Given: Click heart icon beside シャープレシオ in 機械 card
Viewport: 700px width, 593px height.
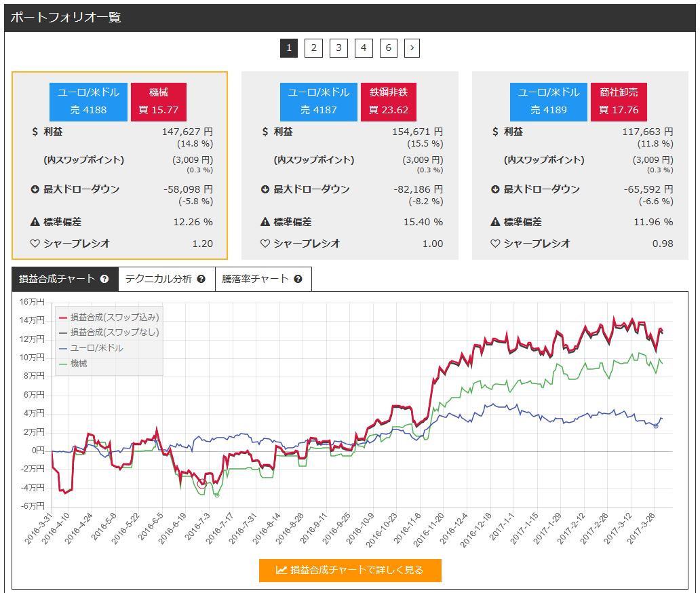Looking at the screenshot, I should coord(35,244).
